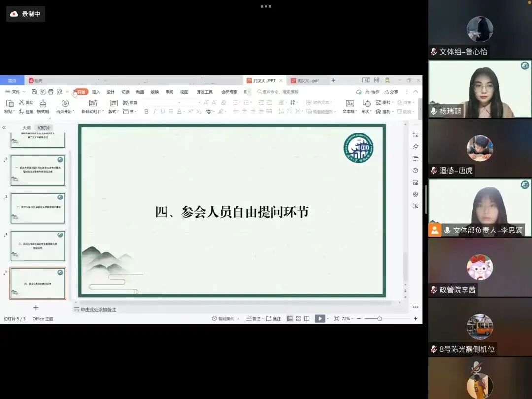
Task: Click the 稻壳 tab
Action: pyautogui.click(x=35, y=80)
